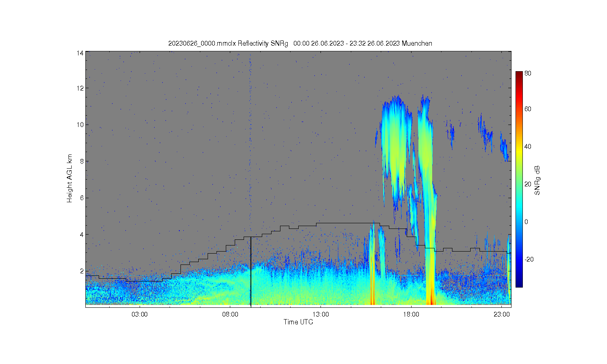Click the height axis label 2
This screenshot has height=364, width=607.
point(82,271)
